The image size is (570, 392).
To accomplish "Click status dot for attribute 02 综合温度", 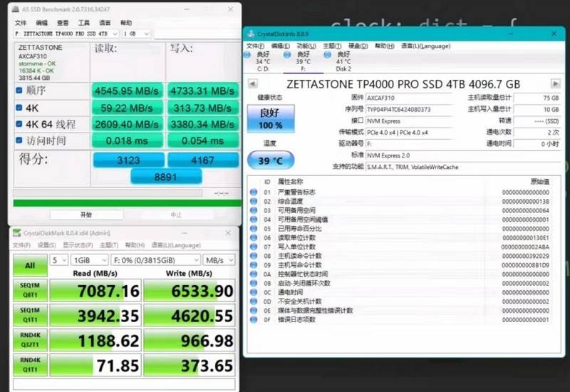I will (254, 201).
